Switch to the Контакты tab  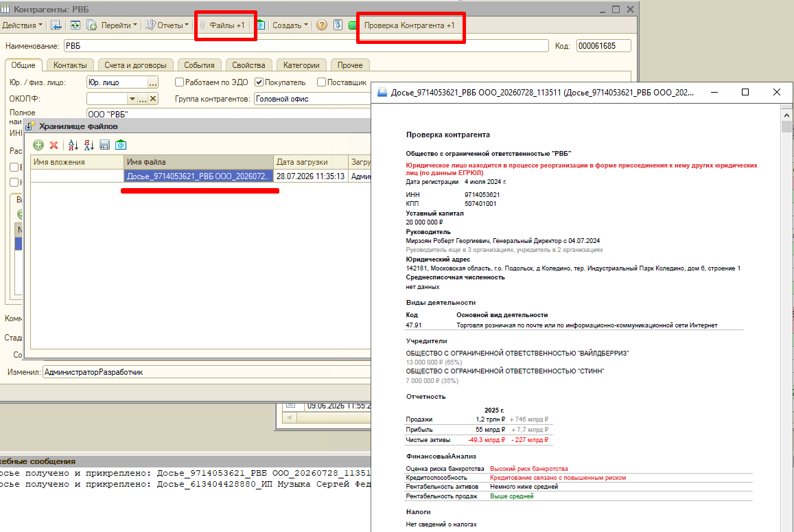point(70,65)
